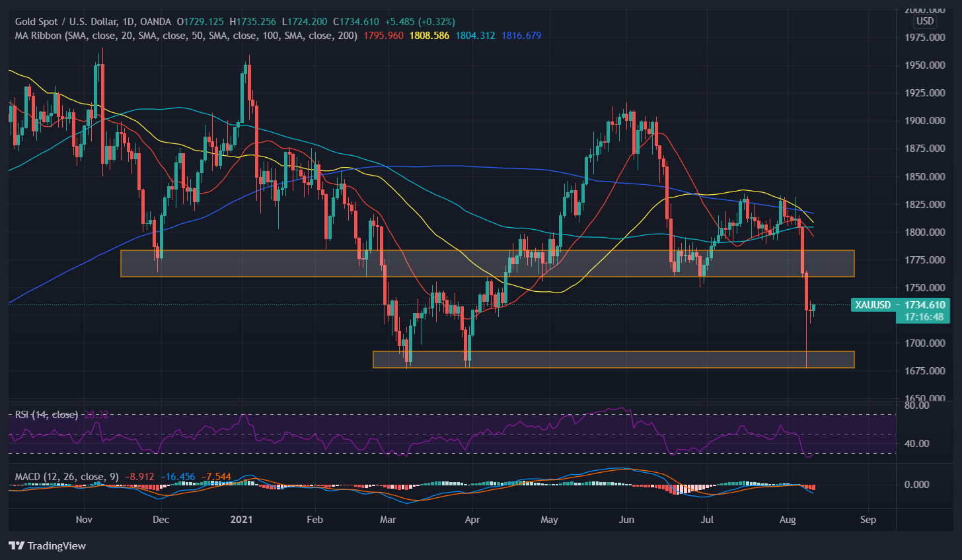Image resolution: width=962 pixels, height=560 pixels.
Task: Click the teal SMA 100 value 1804.312
Action: 475,36
